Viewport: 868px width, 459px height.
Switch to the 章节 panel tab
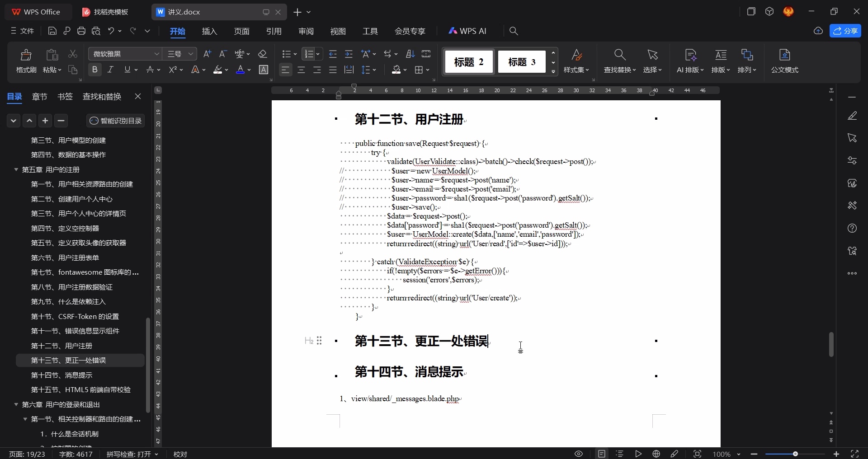pyautogui.click(x=39, y=97)
